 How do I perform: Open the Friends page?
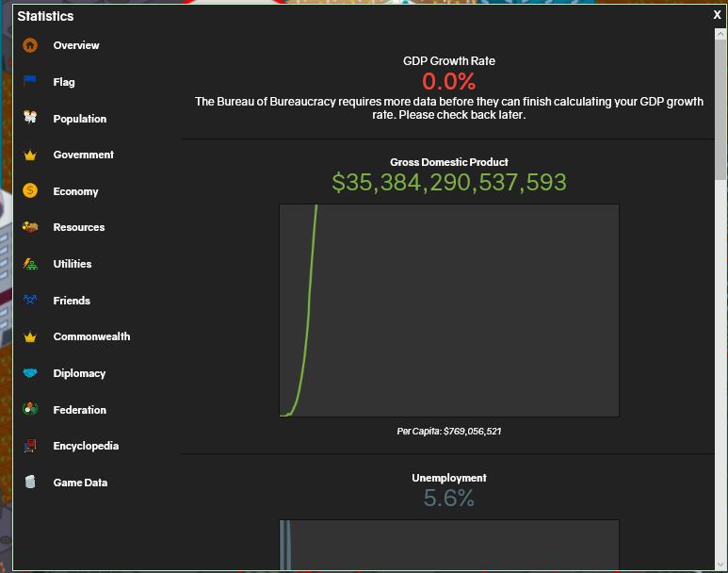[x=72, y=301]
